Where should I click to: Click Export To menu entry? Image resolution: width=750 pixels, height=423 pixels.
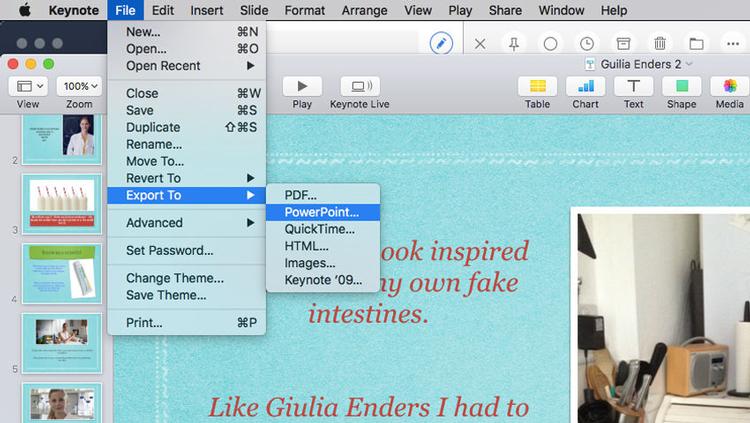pyautogui.click(x=187, y=195)
